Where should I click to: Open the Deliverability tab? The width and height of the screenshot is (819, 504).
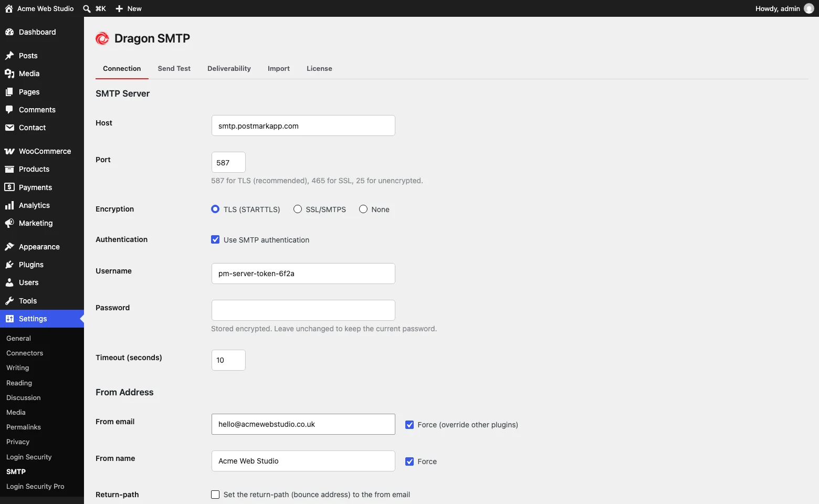point(229,69)
